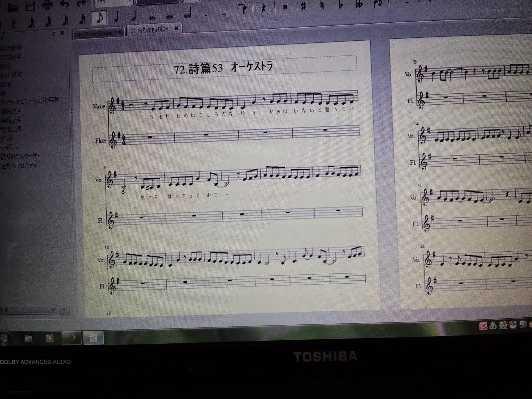Click the MuseScore taskbar button

coord(93,338)
